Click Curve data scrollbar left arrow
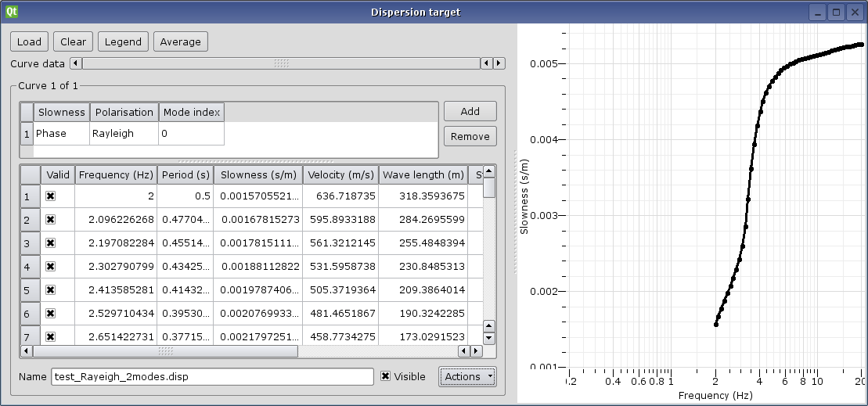868x406 pixels. pyautogui.click(x=76, y=63)
